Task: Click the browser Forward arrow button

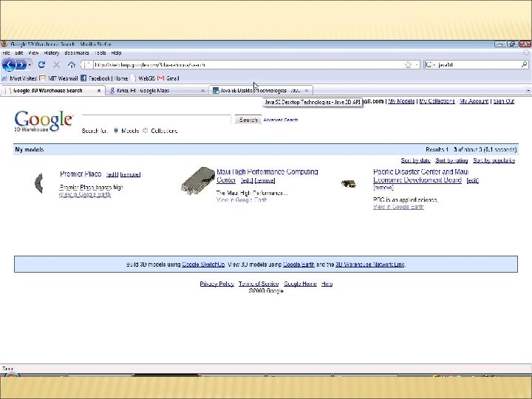Action: click(x=21, y=64)
